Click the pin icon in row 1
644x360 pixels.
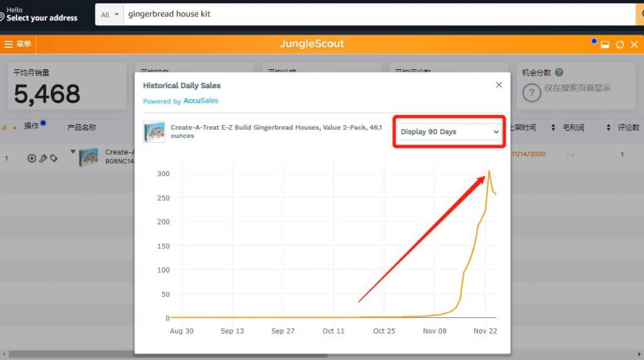(43, 158)
